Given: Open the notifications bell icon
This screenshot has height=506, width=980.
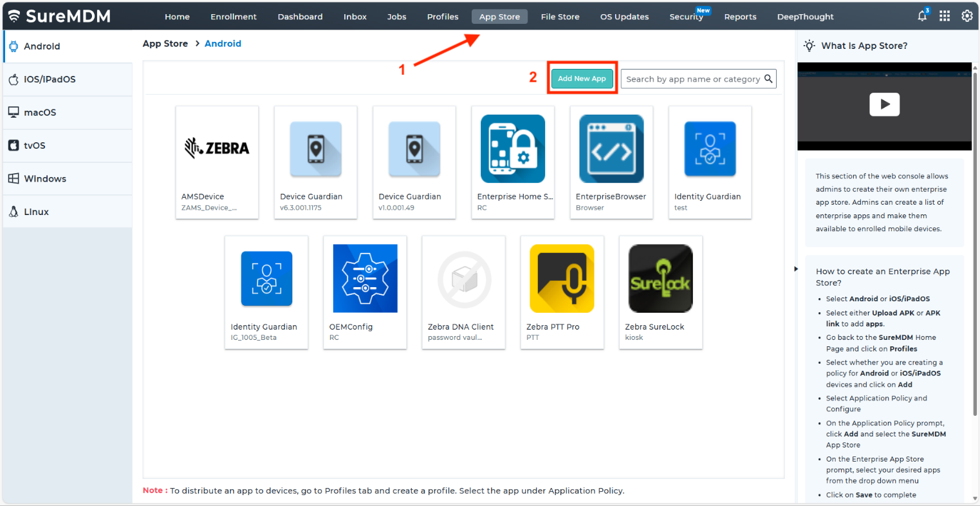Looking at the screenshot, I should click(922, 17).
